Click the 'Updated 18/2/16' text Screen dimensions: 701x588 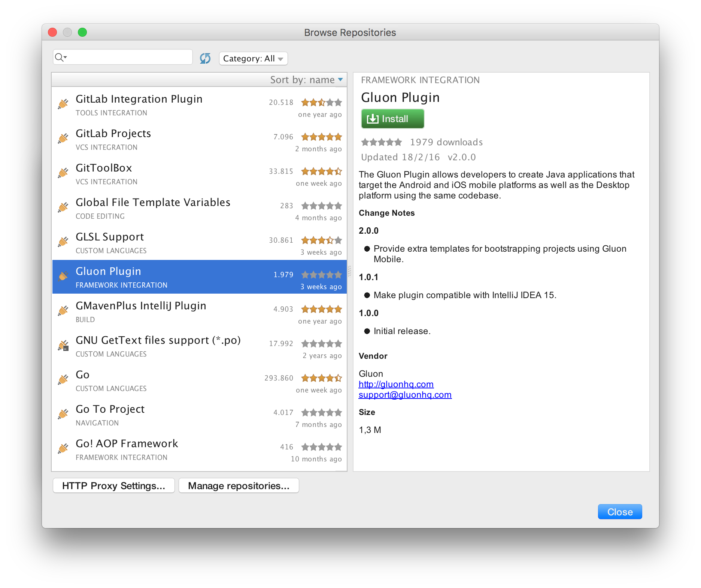tap(400, 157)
